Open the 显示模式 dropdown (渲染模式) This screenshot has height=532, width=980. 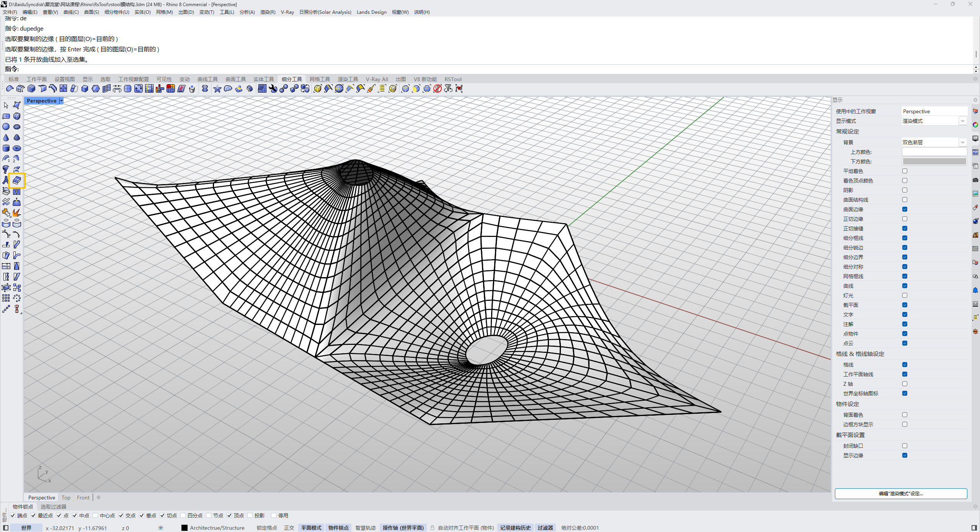pyautogui.click(x=962, y=121)
